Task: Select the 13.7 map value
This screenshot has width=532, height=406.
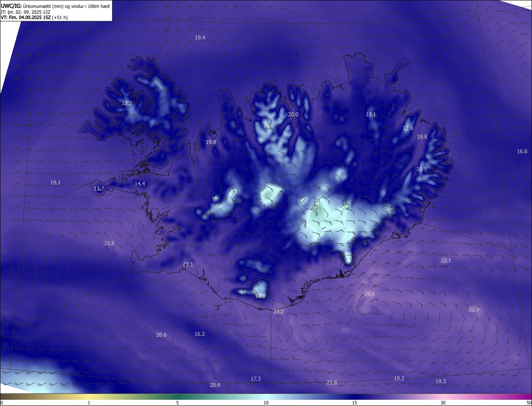Action: 99,188
